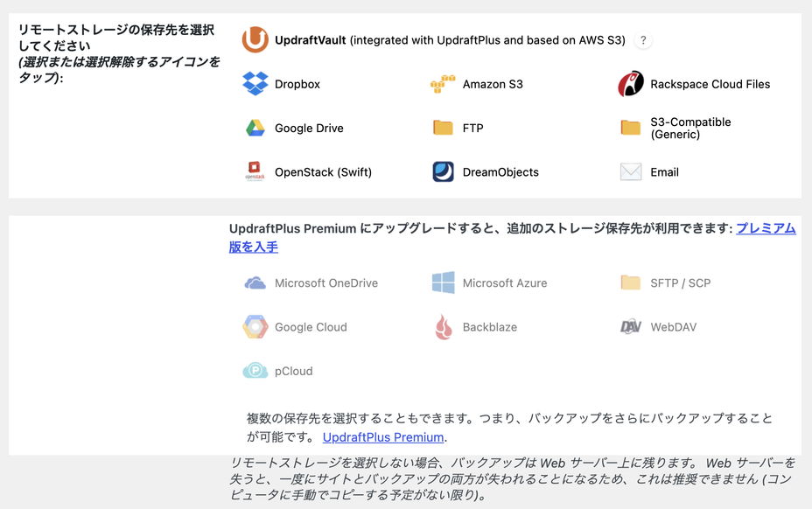This screenshot has width=812, height=509.
Task: Select the Google Drive icon
Action: [x=255, y=128]
